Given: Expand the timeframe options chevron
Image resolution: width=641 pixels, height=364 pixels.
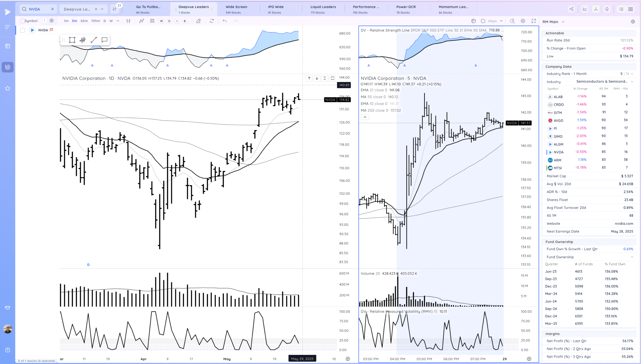Looking at the screenshot, I should (118, 21).
